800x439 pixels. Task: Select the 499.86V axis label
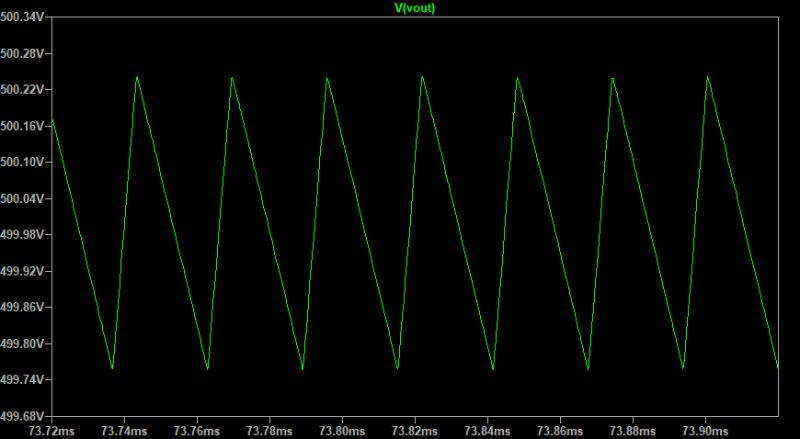click(x=22, y=307)
